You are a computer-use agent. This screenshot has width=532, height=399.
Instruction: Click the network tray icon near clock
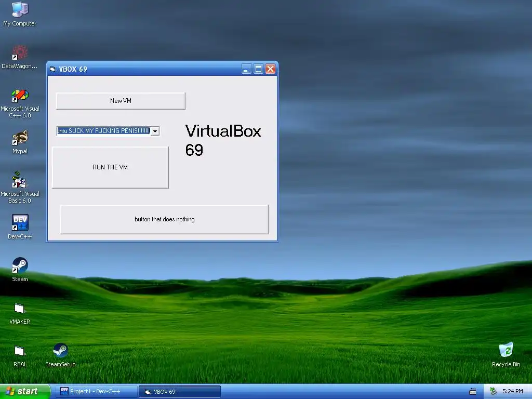point(494,391)
